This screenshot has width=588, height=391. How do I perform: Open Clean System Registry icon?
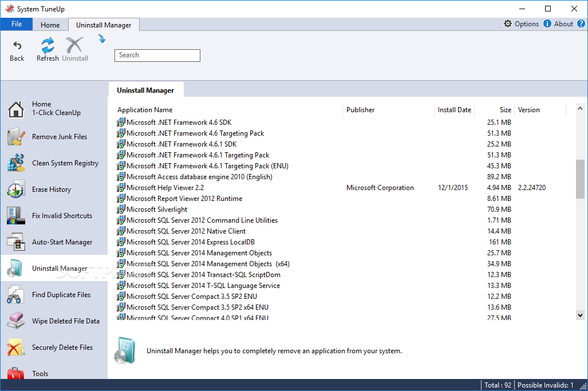[x=16, y=163]
